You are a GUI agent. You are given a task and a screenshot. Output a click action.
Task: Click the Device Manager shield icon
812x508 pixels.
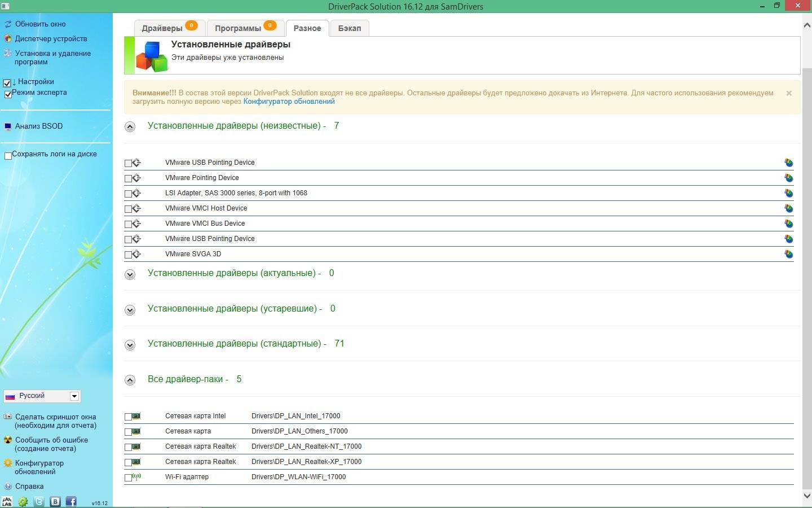click(7, 39)
